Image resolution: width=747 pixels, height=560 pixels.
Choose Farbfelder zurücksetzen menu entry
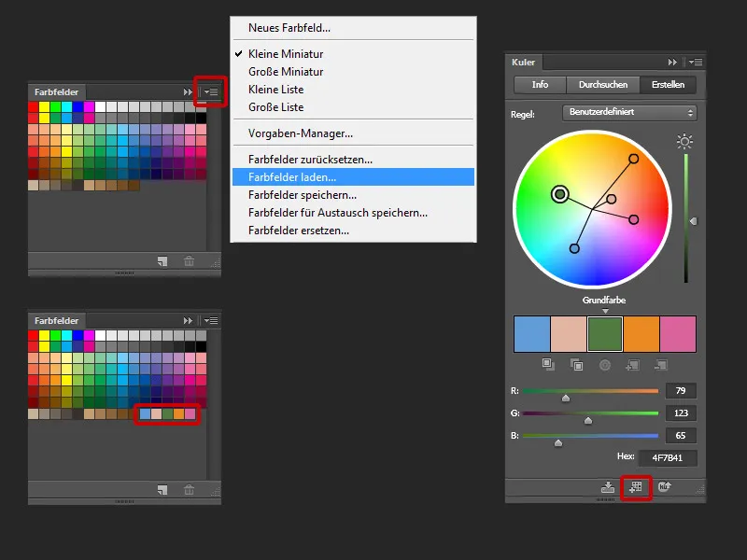[310, 160]
